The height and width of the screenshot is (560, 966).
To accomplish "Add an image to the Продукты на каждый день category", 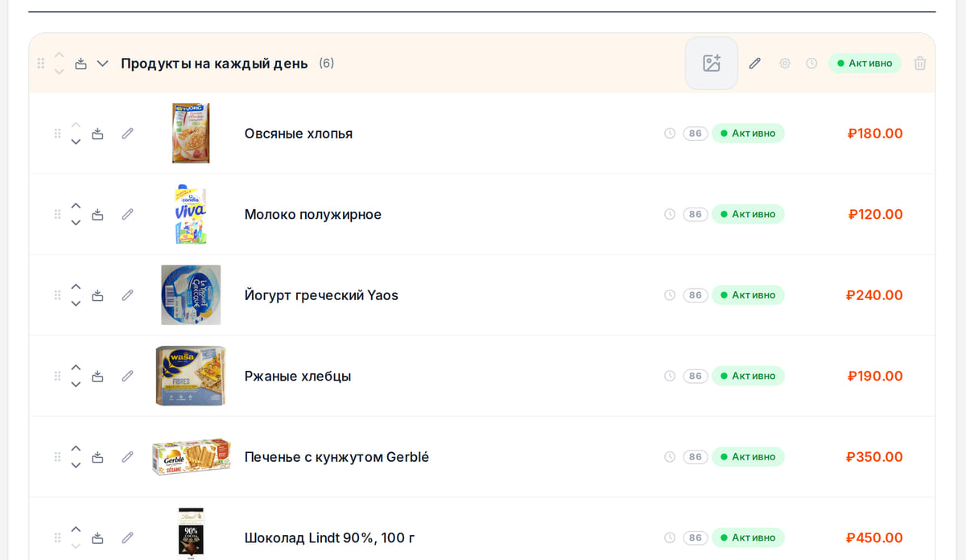I will point(712,64).
